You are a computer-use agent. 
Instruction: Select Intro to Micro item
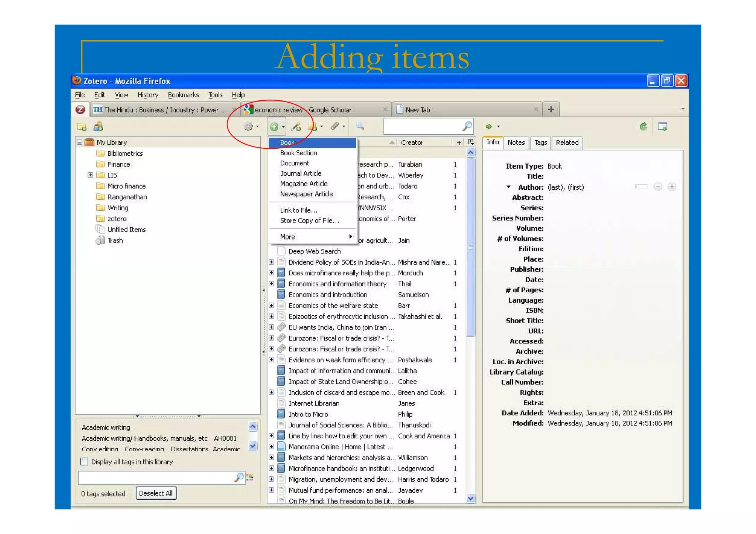[308, 414]
